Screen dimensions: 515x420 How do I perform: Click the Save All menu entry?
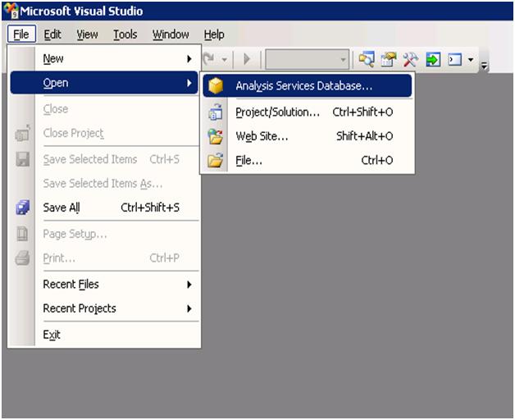pyautogui.click(x=104, y=208)
